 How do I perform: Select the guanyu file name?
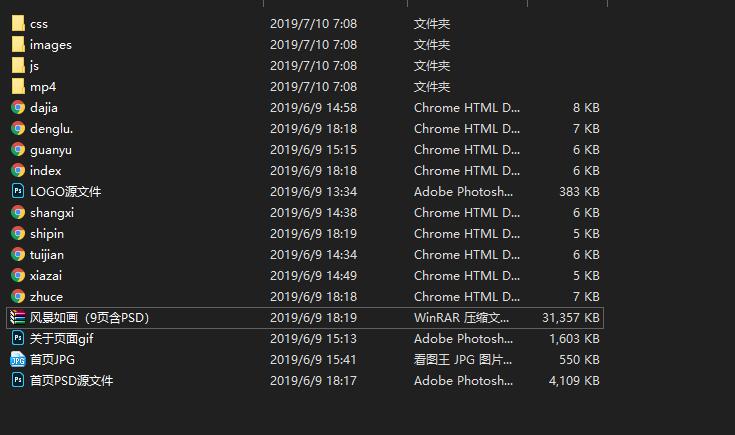[x=50, y=149]
